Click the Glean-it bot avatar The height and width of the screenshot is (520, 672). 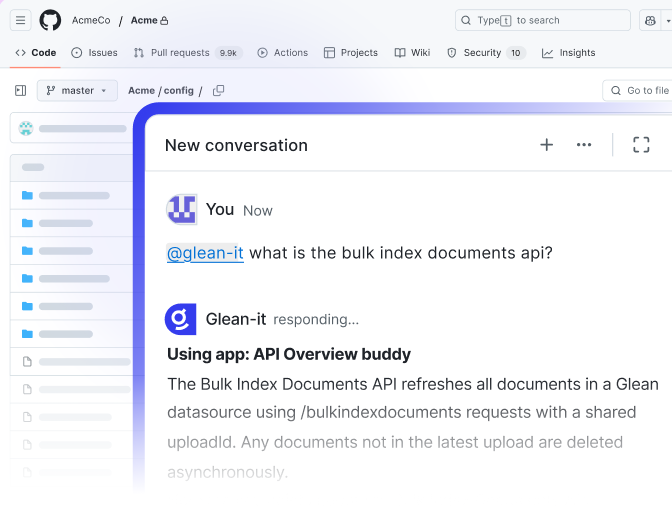click(181, 319)
